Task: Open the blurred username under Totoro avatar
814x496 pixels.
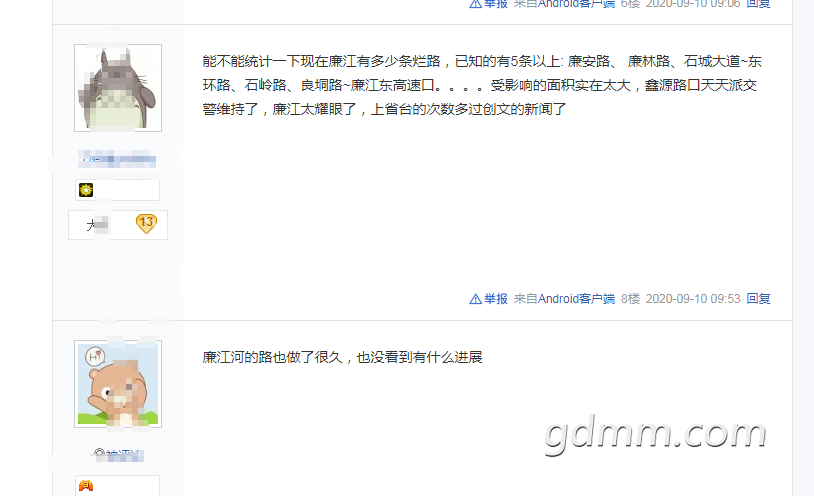Action: tap(117, 159)
